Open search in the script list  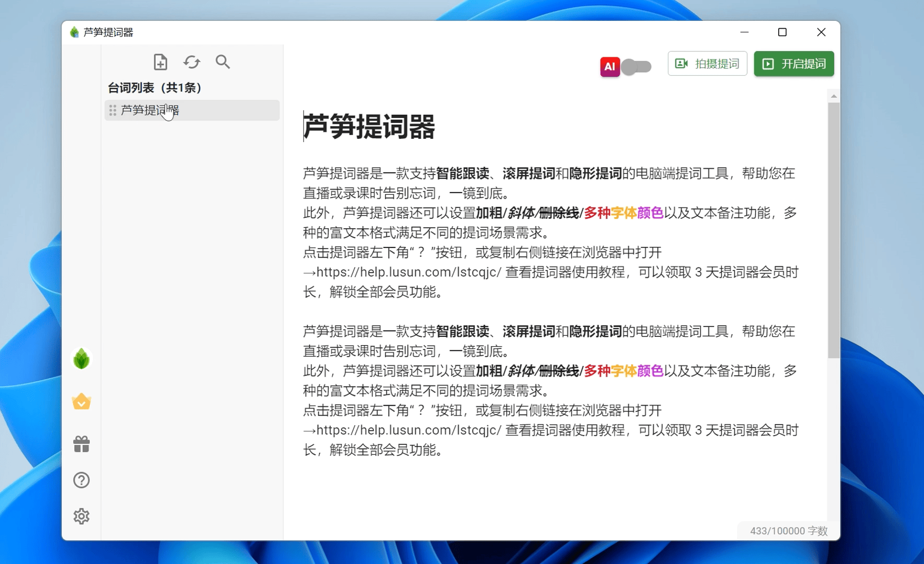click(222, 62)
